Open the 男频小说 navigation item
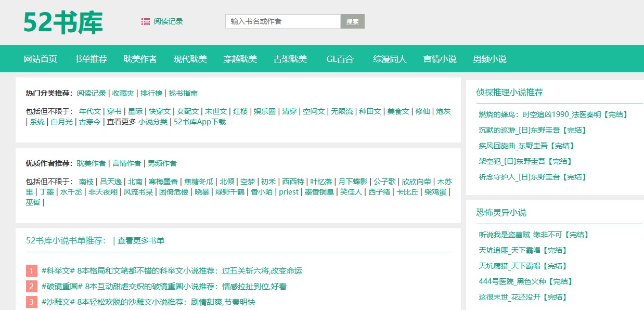 click(x=490, y=59)
